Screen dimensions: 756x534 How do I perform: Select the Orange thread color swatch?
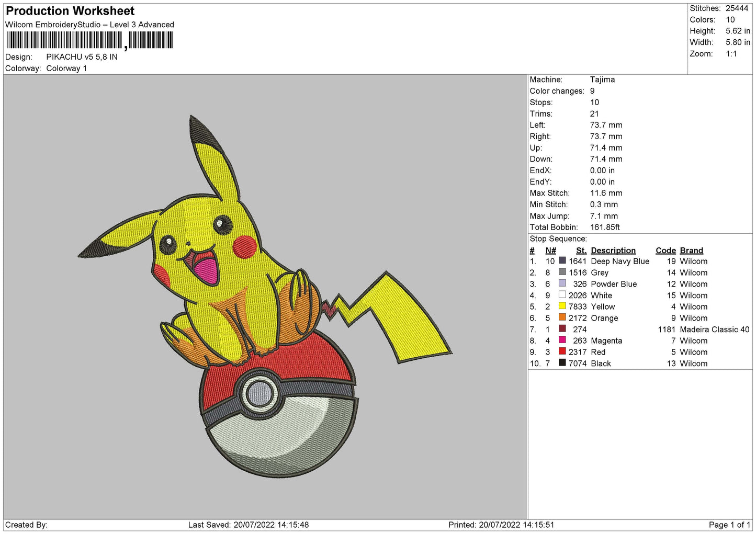(x=562, y=317)
